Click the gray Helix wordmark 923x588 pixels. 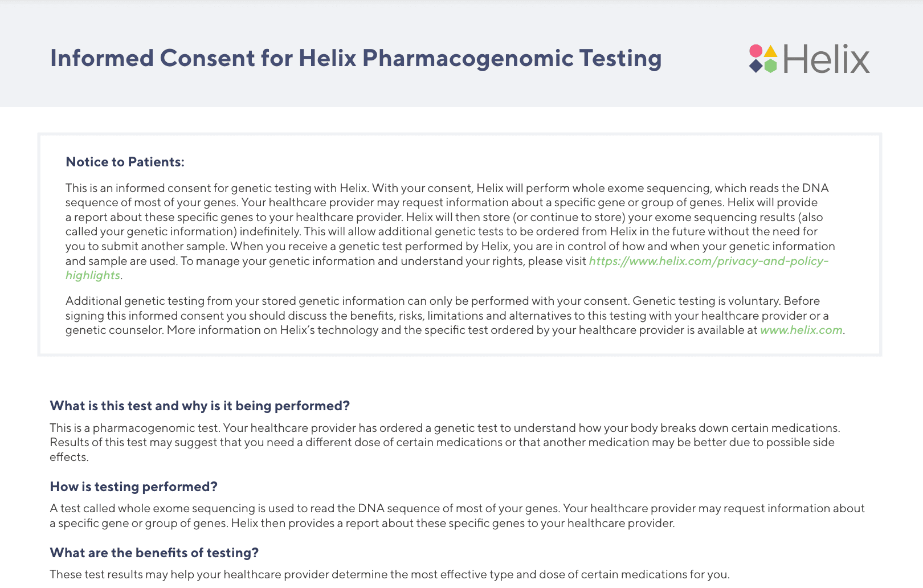click(826, 59)
